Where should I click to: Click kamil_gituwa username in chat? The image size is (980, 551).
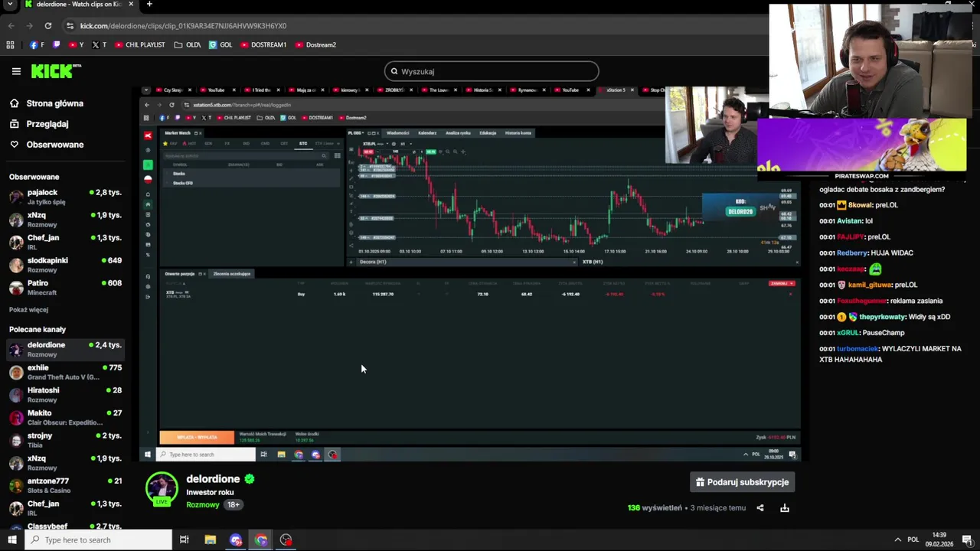tap(871, 285)
